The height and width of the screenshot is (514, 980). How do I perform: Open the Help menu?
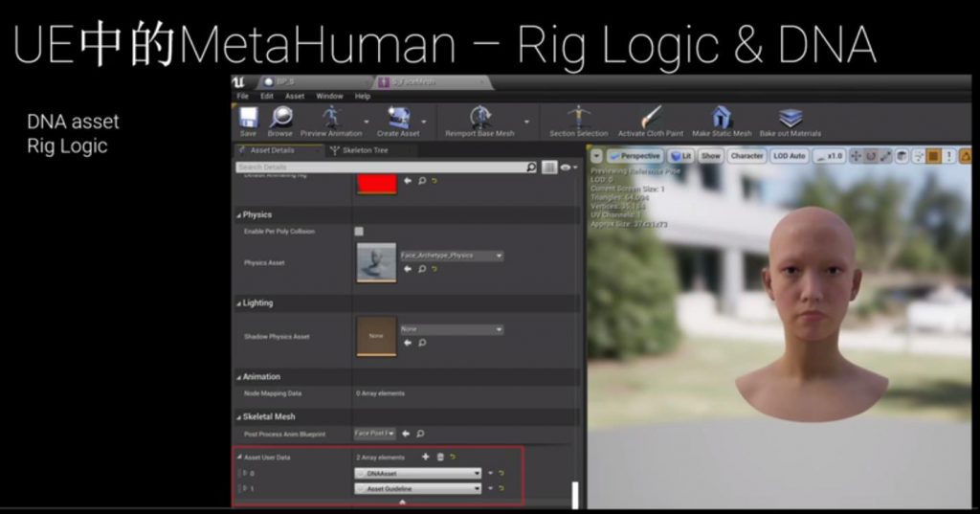coord(363,97)
